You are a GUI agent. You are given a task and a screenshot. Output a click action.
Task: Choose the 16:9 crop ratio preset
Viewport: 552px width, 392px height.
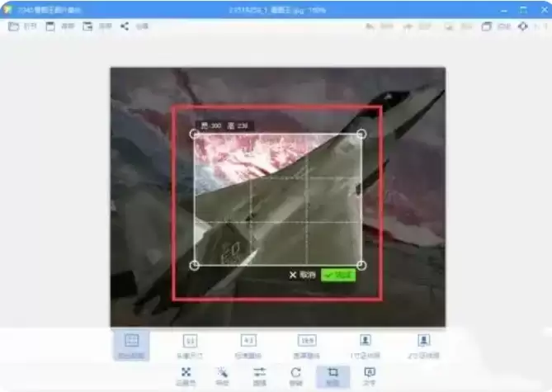307,346
